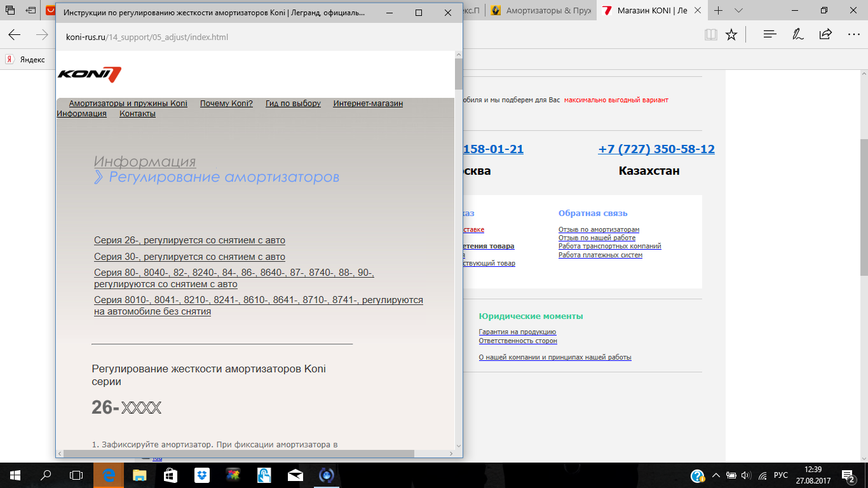868x488 pixels.
Task: Click help question mark tray icon
Action: pos(697,475)
